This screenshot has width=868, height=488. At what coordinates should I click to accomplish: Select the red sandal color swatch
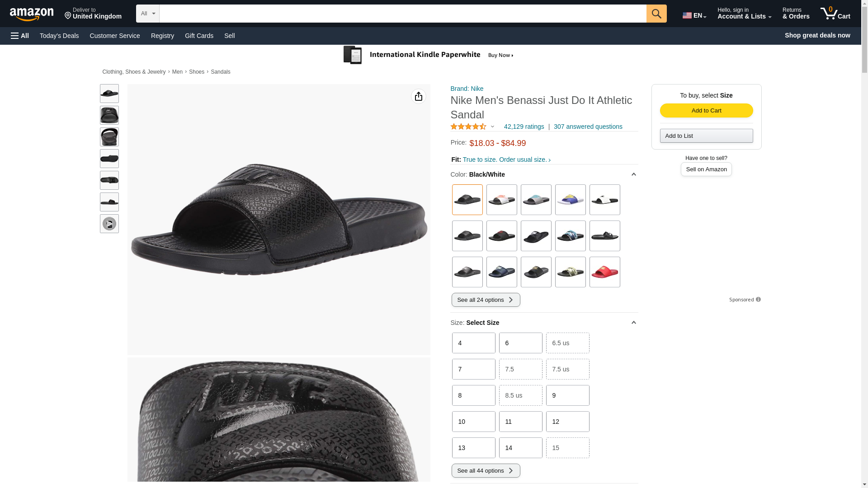point(604,272)
